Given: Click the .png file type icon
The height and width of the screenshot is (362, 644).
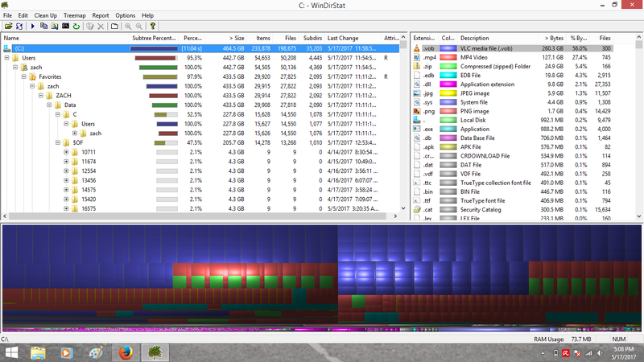Looking at the screenshot, I should pos(417,111).
